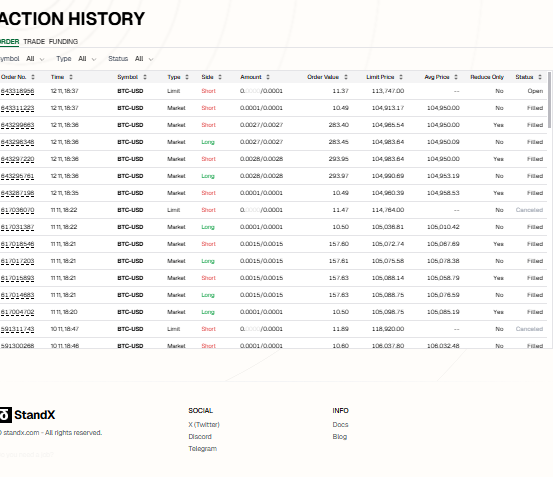Open the Status All filter dropdown
This screenshot has width=553, height=477.
(x=144, y=59)
